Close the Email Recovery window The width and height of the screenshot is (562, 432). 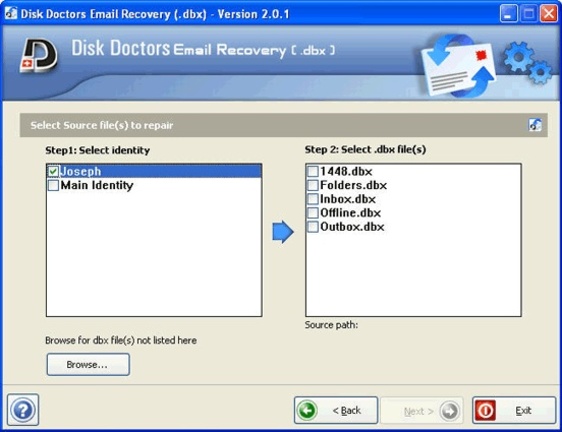pos(549,14)
